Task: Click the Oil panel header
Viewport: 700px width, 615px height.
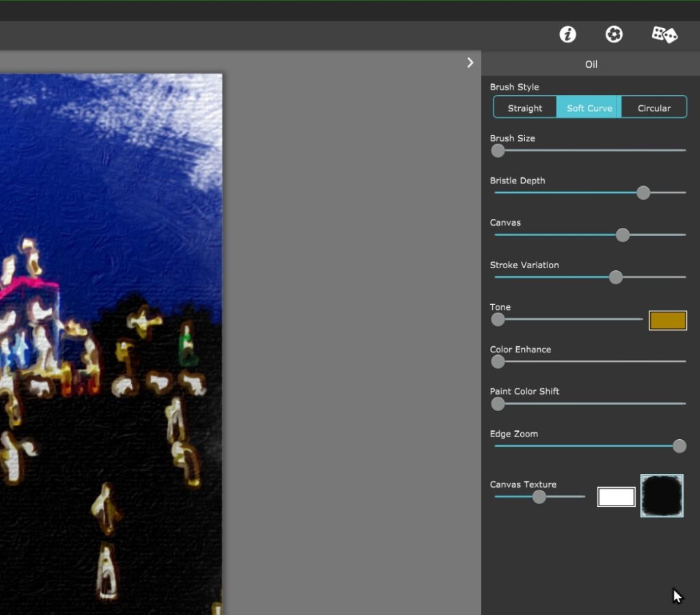Action: click(x=591, y=64)
